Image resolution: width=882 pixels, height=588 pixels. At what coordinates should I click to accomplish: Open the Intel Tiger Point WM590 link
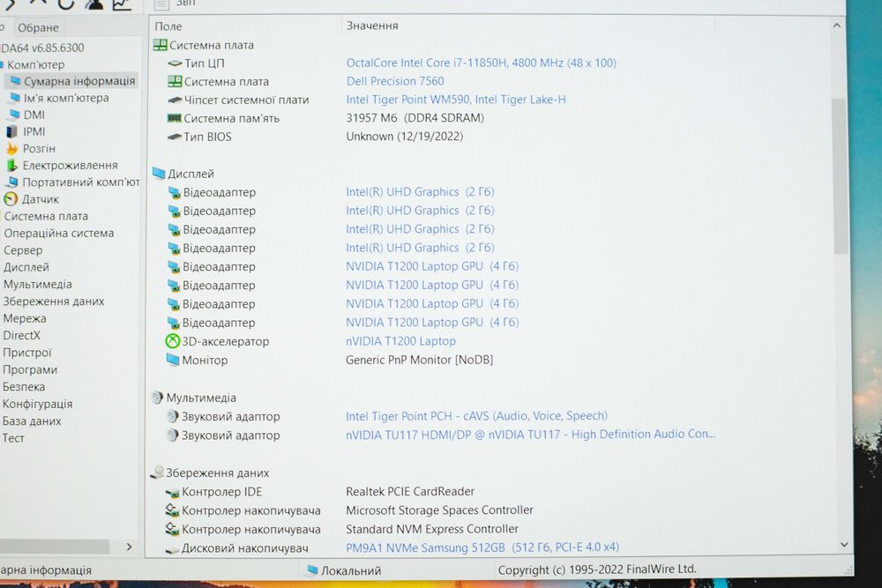456,100
